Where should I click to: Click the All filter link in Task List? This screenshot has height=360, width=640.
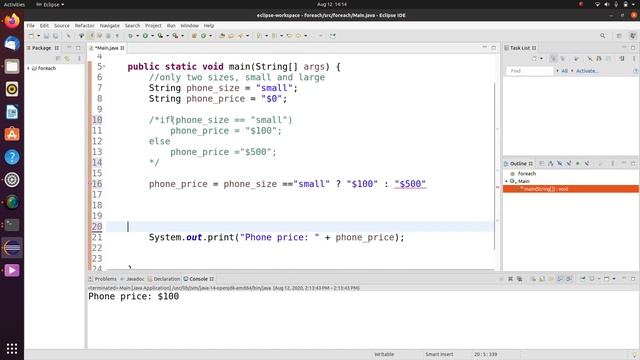click(x=564, y=71)
